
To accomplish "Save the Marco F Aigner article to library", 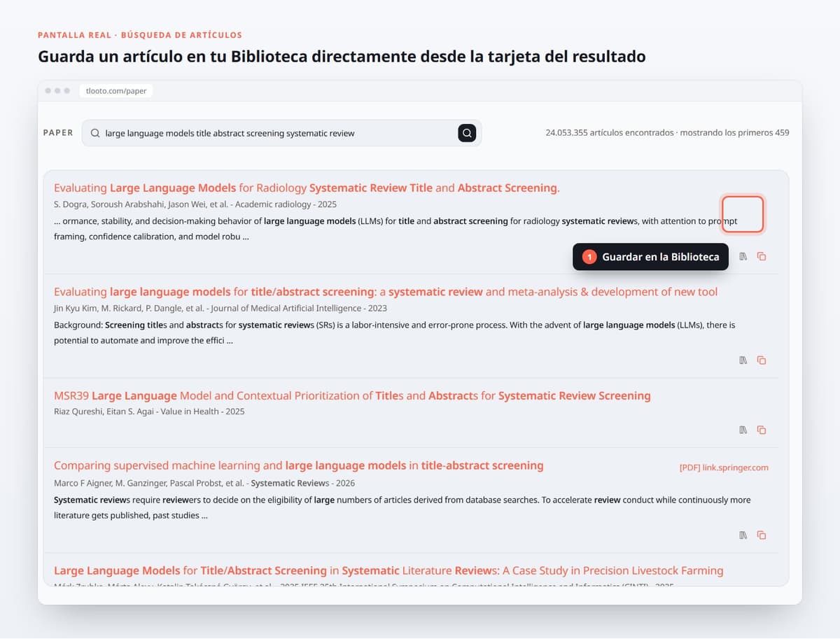I will coord(743,535).
